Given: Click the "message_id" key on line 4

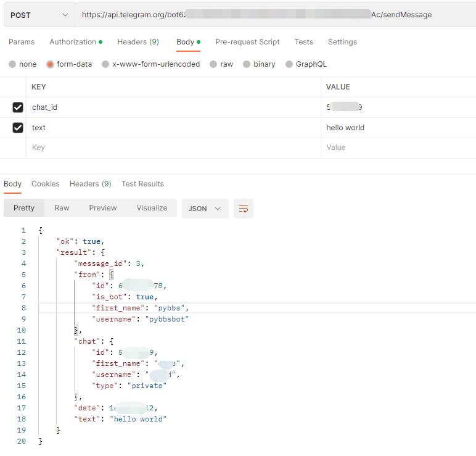Looking at the screenshot, I should coord(101,263).
